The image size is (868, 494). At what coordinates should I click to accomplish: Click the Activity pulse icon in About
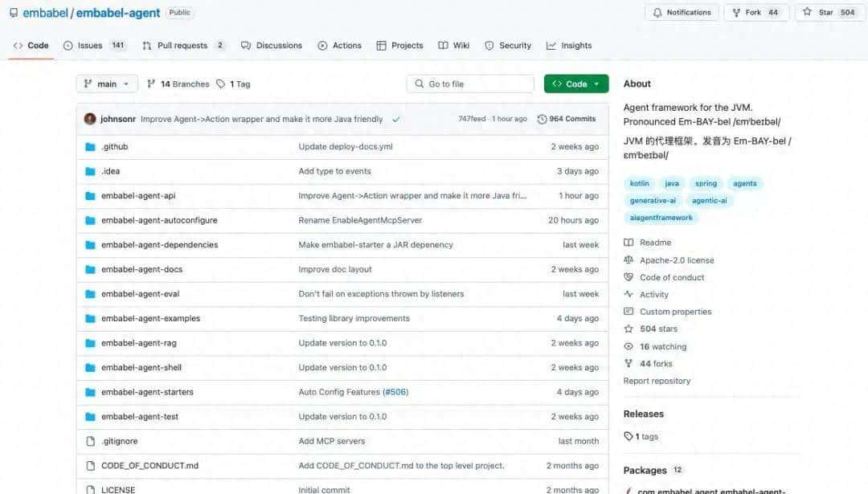click(x=628, y=295)
